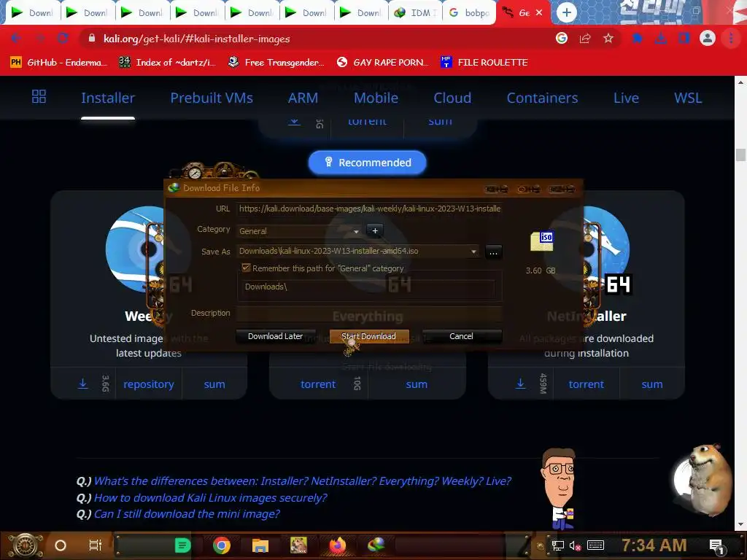Click the Recommended button
Screen dimensions: 747x560
pos(368,163)
